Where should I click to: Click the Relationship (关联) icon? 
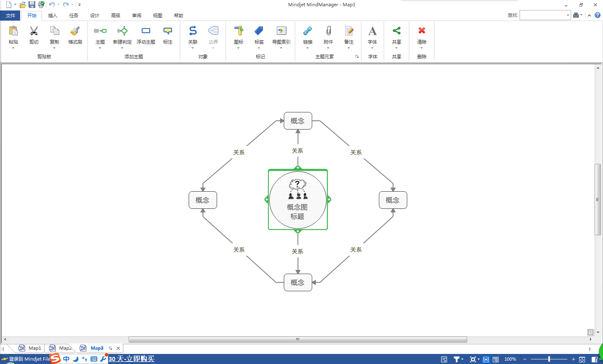coord(193,31)
